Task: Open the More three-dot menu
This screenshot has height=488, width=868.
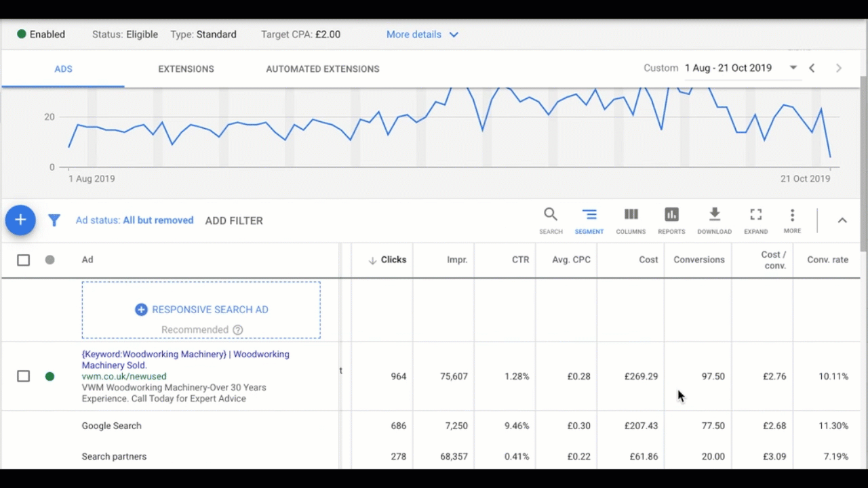Action: [x=792, y=221]
